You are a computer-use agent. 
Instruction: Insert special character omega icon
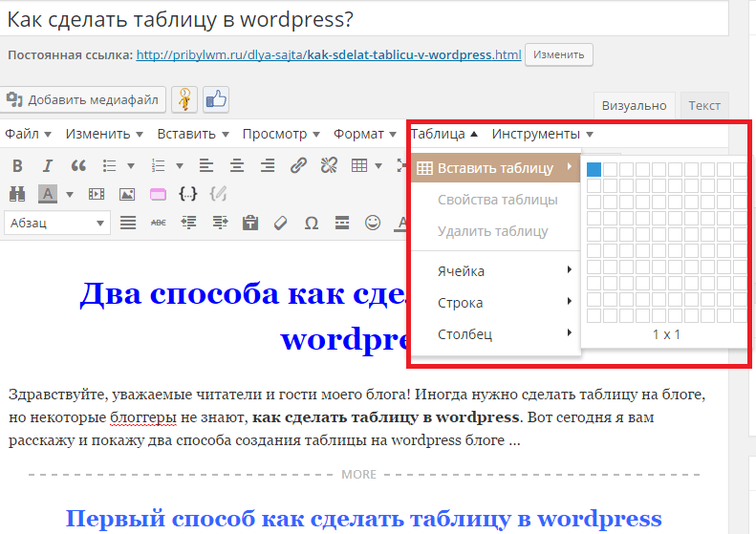point(312,224)
